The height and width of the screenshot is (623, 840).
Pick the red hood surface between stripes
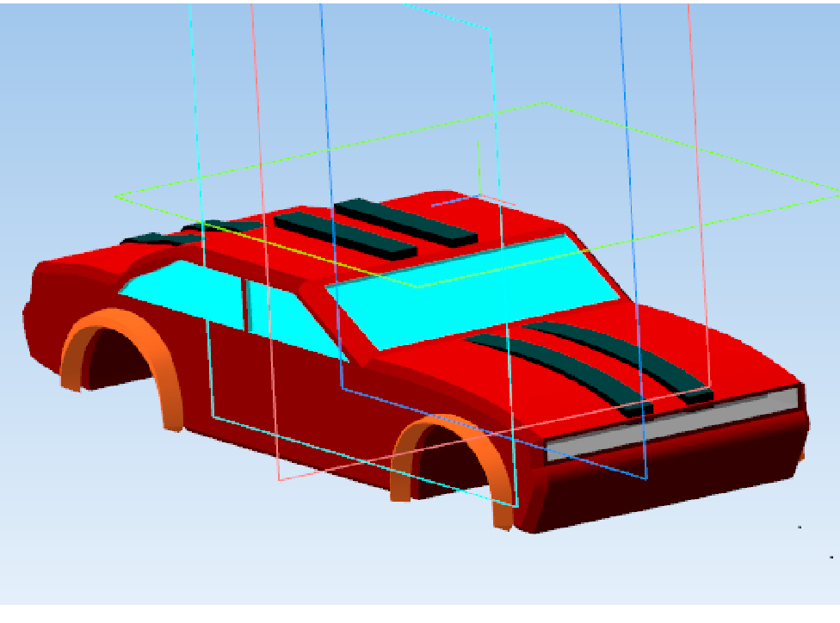[x=584, y=358]
